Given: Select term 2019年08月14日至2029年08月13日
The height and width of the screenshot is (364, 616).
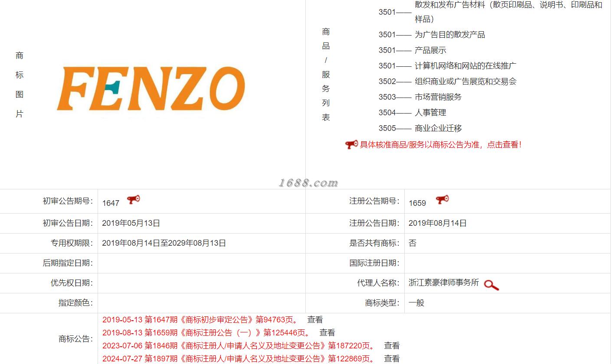Looking at the screenshot, I should pyautogui.click(x=164, y=243).
